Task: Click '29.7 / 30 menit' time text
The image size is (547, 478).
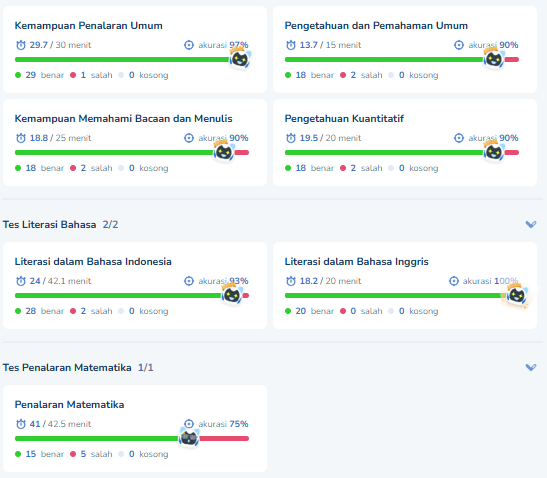Action: pyautogui.click(x=60, y=45)
